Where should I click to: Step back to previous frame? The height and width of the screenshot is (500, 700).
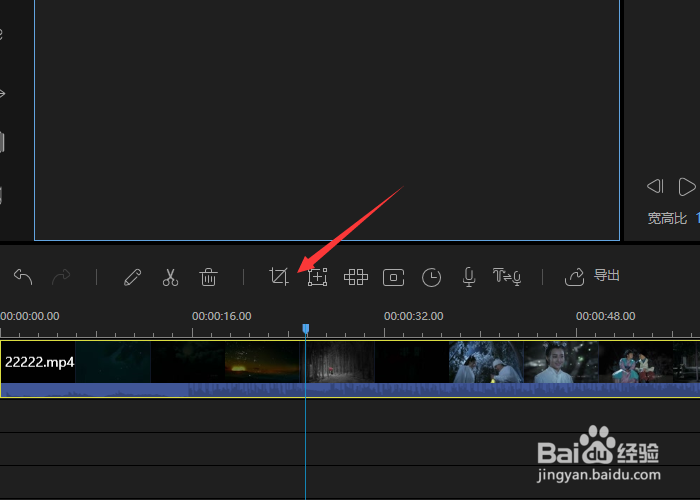point(655,186)
